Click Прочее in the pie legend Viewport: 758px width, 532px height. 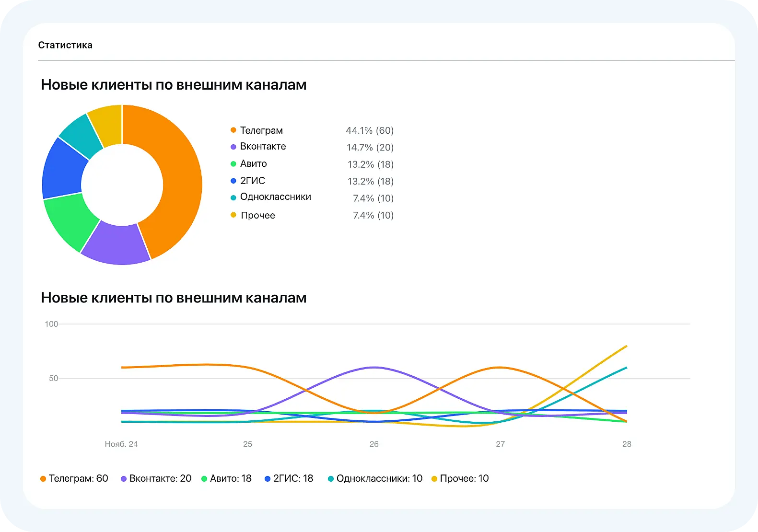pos(257,216)
